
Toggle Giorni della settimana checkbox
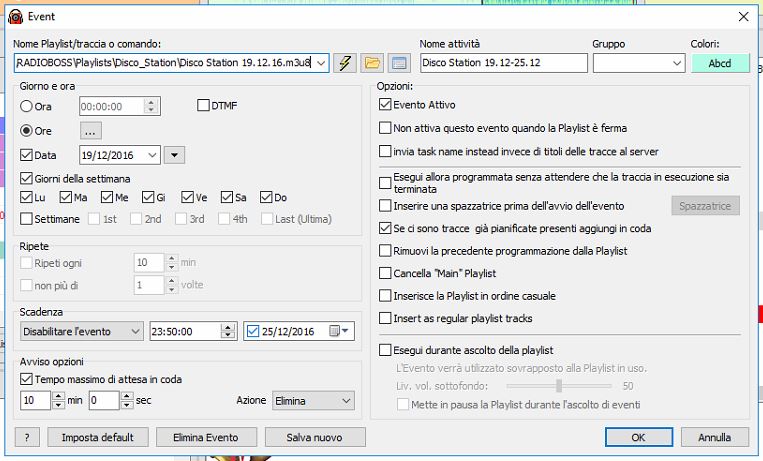(26, 178)
